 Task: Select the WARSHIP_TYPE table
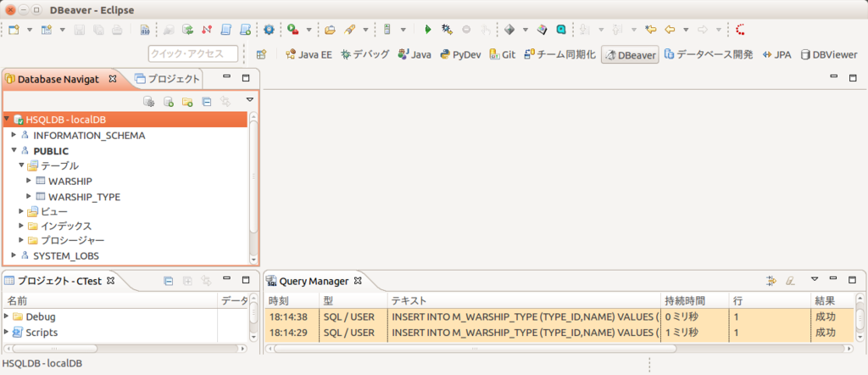(x=84, y=197)
